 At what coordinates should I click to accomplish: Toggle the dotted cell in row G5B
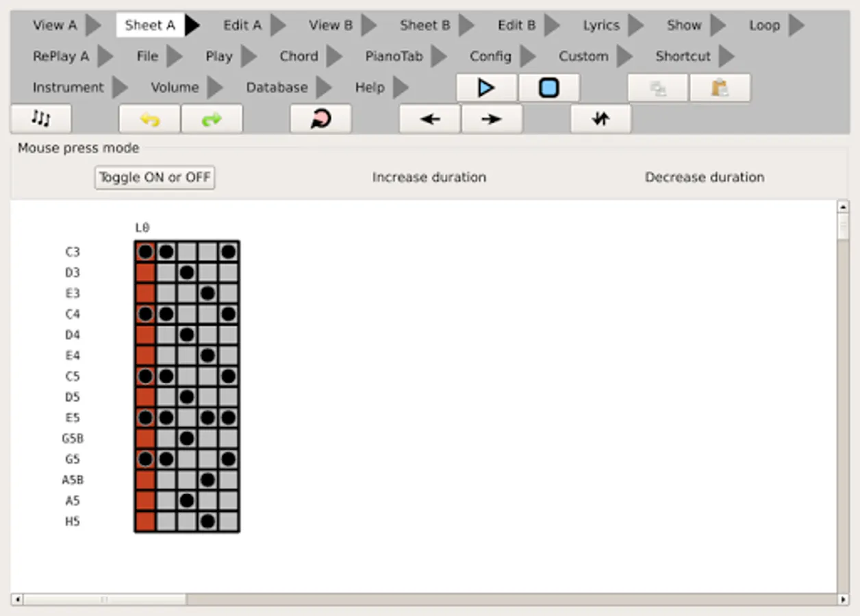pyautogui.click(x=186, y=438)
